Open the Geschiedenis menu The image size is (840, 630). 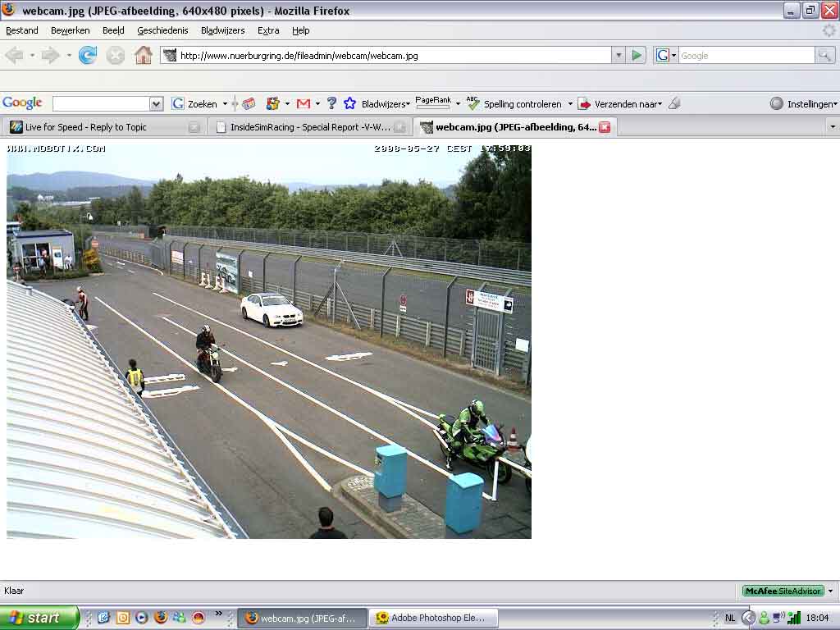pyautogui.click(x=163, y=30)
